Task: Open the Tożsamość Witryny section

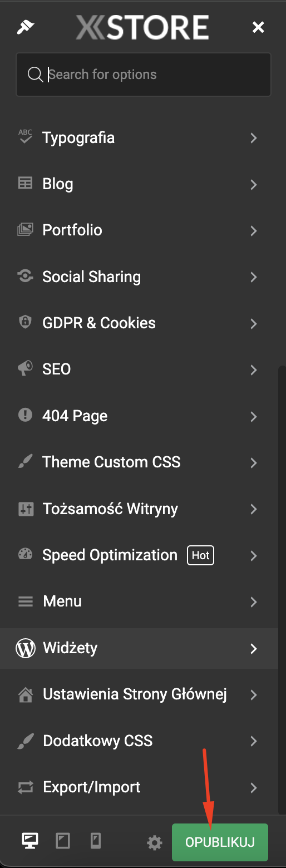Action: click(x=139, y=509)
